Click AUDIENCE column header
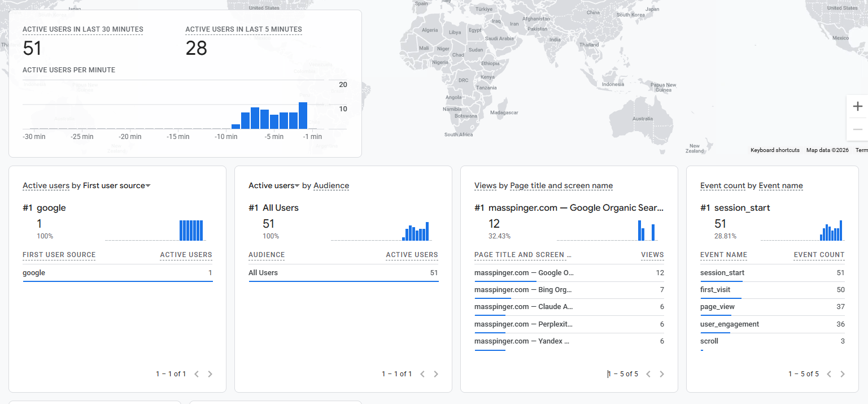868x404 pixels. coord(267,255)
